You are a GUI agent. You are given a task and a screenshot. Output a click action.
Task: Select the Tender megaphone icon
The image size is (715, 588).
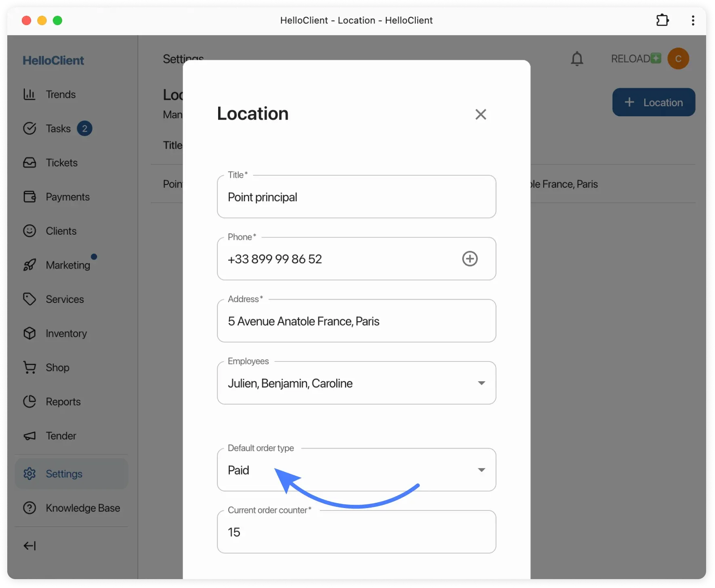(30, 436)
